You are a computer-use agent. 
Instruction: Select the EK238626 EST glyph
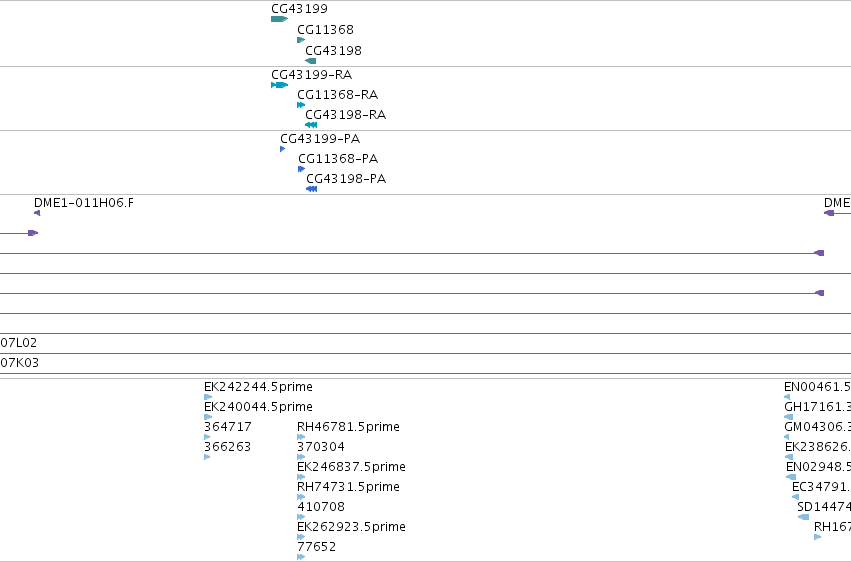click(x=789, y=457)
